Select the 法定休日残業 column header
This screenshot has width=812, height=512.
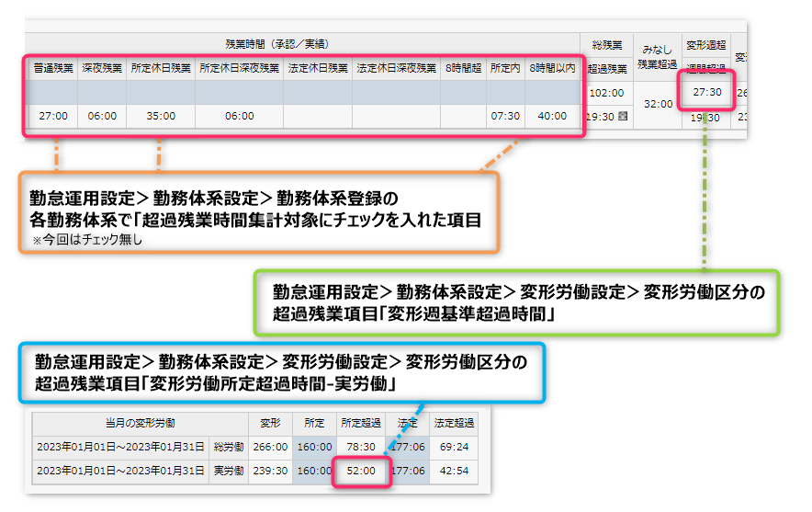(x=318, y=68)
